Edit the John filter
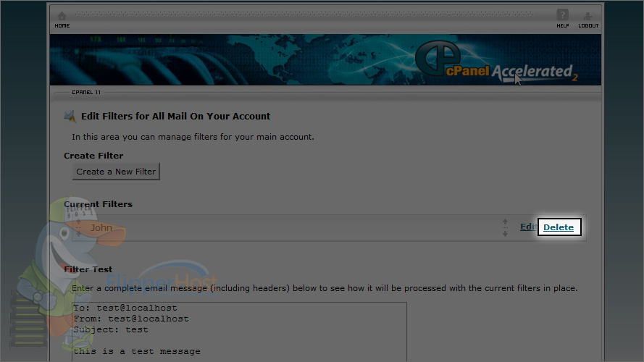This screenshot has width=644, height=362. 528,227
